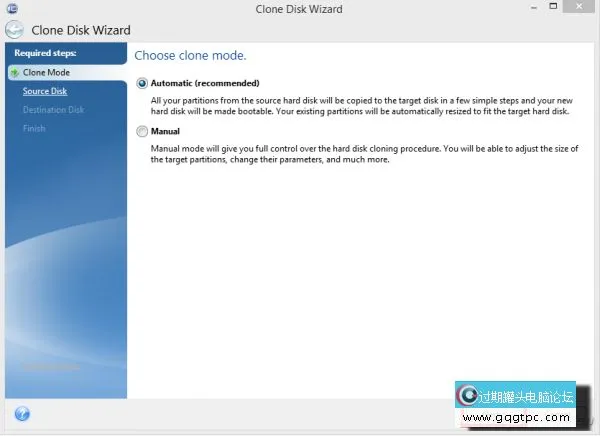Click the app icon in the title bar

click(11, 9)
